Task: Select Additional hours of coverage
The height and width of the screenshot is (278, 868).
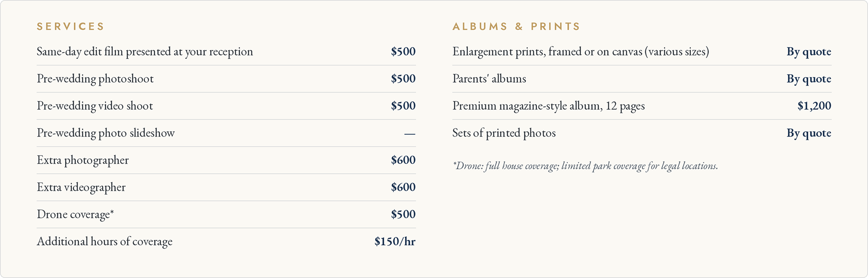Action: click(104, 242)
